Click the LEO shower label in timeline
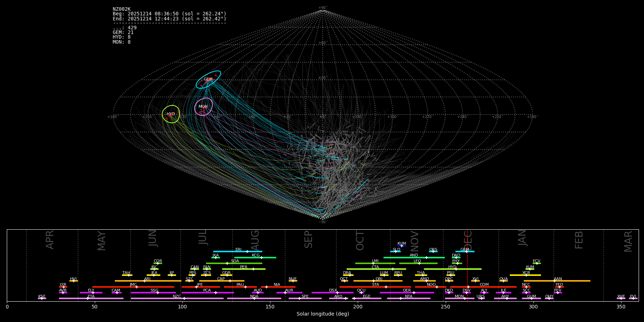Screen dimensions: 644x322 (418, 261)
